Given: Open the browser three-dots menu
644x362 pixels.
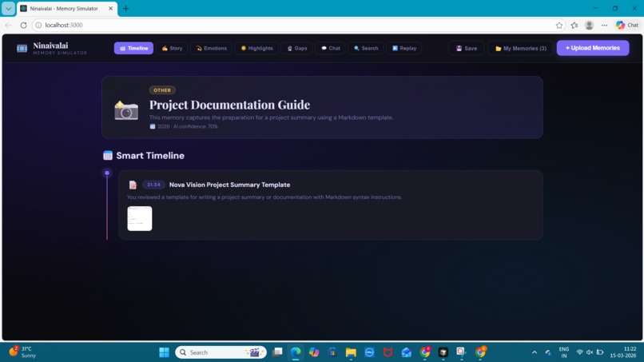Looking at the screenshot, I should (x=604, y=25).
